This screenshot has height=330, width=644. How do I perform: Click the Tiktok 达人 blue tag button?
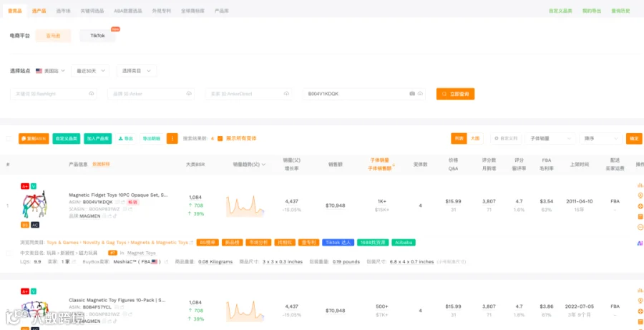[338, 243]
